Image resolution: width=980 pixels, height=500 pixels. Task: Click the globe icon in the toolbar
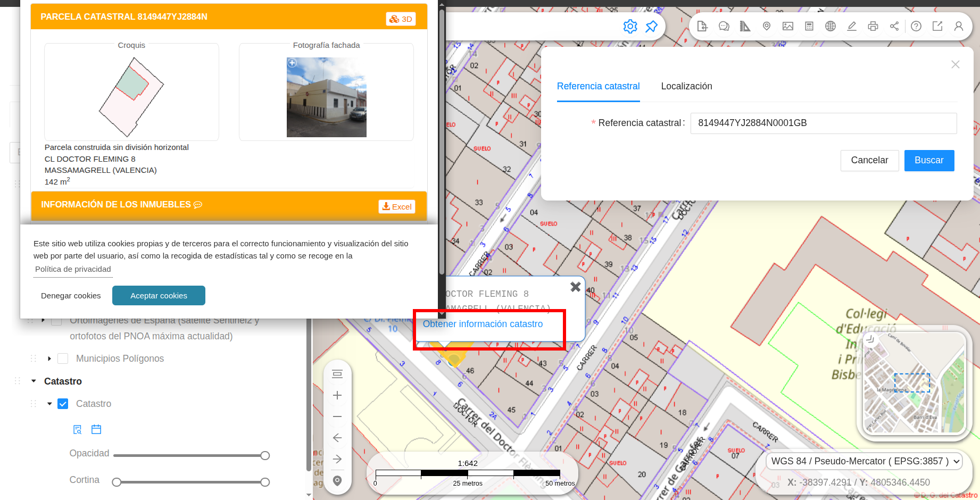point(830,26)
